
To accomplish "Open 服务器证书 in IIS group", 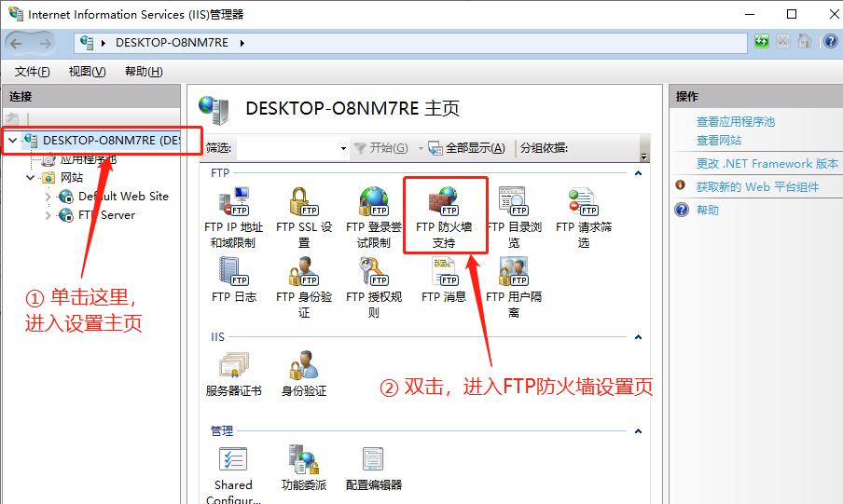I will (233, 374).
